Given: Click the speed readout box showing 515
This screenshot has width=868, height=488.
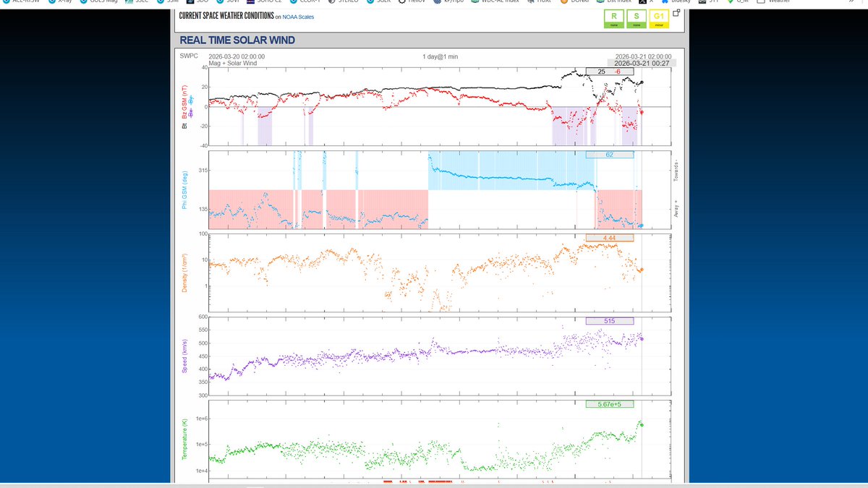Looking at the screenshot, I should coord(610,321).
